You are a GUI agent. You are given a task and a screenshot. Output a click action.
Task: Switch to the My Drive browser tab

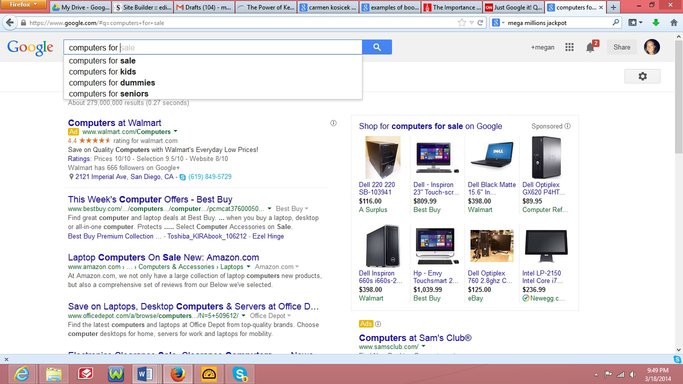point(80,7)
